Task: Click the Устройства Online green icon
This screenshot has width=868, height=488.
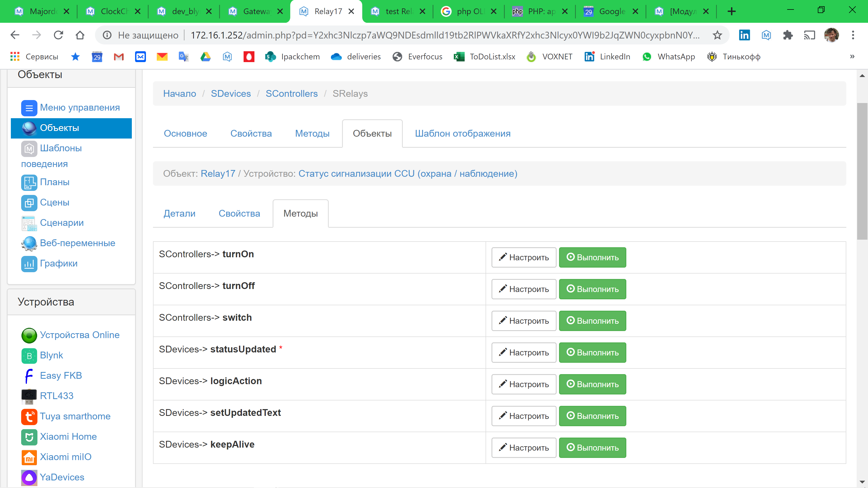Action: pos(29,335)
